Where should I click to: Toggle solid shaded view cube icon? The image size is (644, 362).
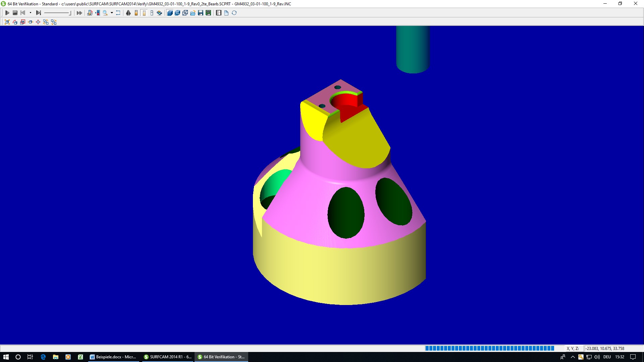[x=170, y=13]
